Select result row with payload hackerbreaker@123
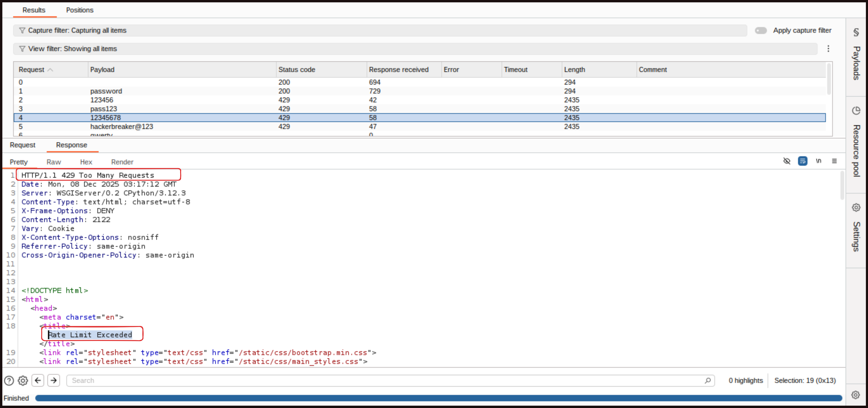 pos(121,127)
